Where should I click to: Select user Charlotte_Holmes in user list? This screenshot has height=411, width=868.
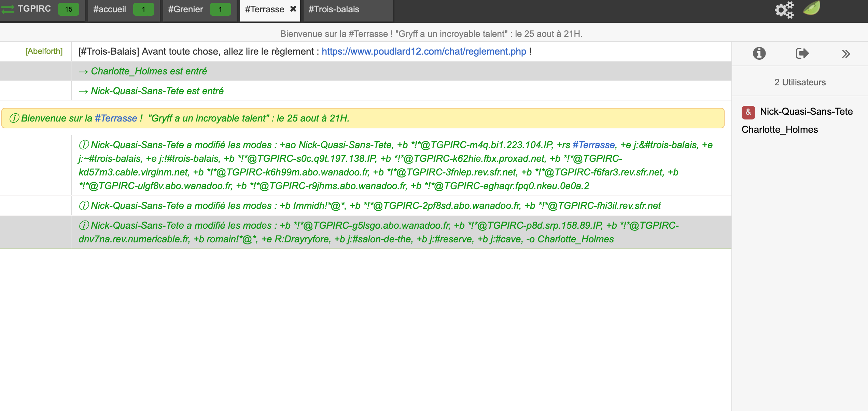click(780, 130)
